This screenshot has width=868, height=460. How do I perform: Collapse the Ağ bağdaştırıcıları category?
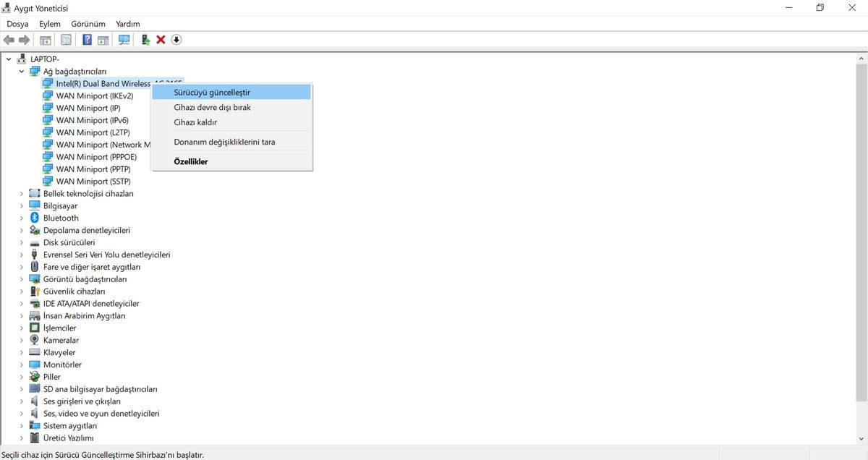point(20,71)
